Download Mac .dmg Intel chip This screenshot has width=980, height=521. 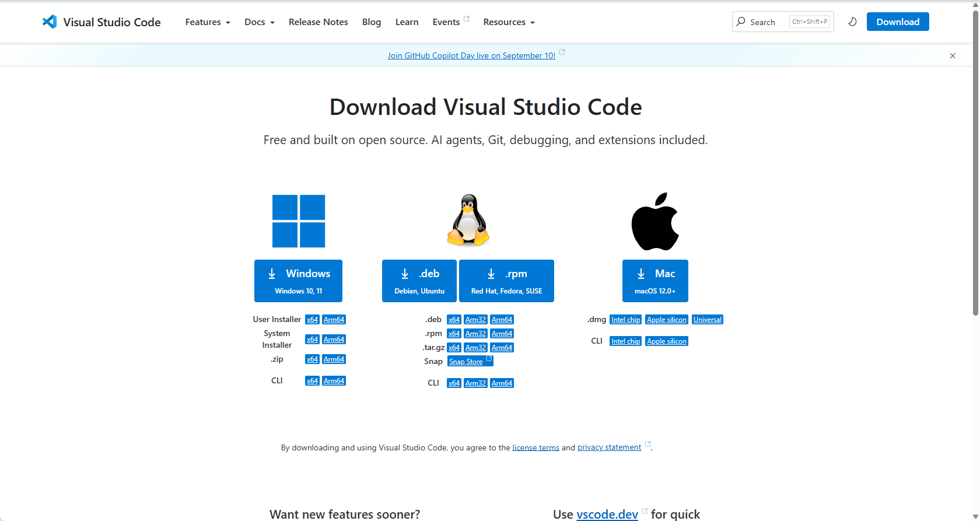tap(625, 320)
